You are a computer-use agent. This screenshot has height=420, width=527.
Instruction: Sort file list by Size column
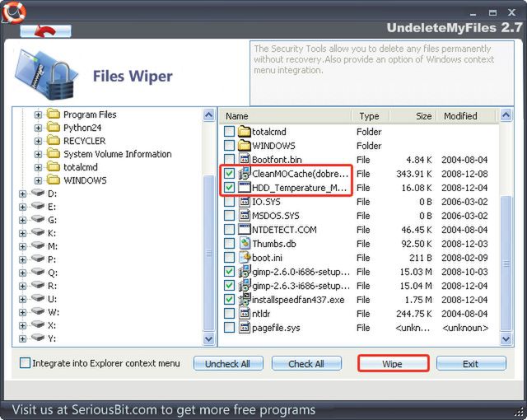point(413,116)
